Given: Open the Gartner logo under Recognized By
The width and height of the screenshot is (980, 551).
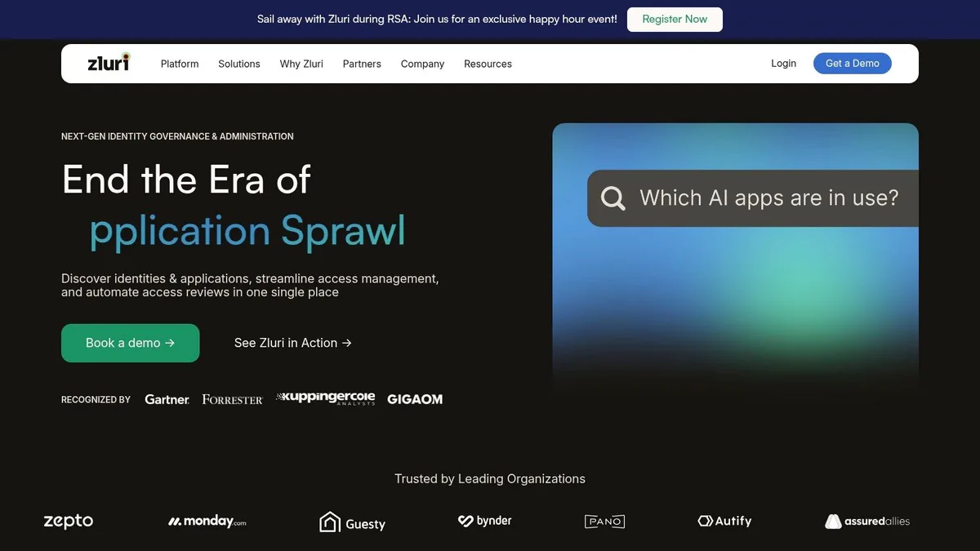Looking at the screenshot, I should [167, 399].
